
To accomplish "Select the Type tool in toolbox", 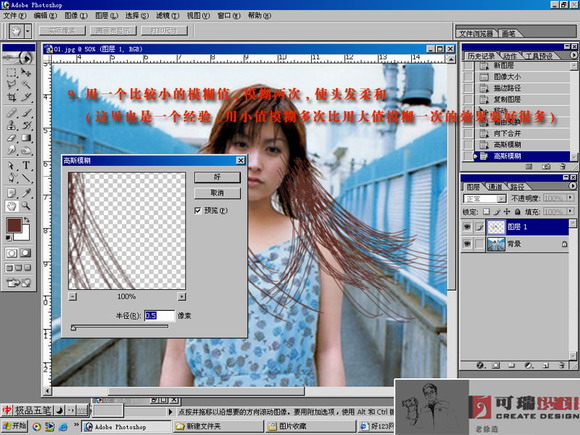I will tap(26, 165).
